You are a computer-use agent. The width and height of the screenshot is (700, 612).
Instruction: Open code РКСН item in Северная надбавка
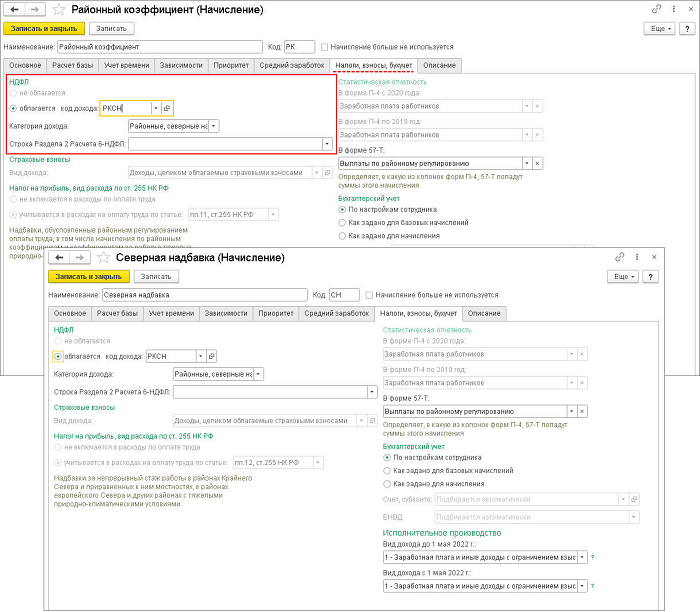click(211, 355)
